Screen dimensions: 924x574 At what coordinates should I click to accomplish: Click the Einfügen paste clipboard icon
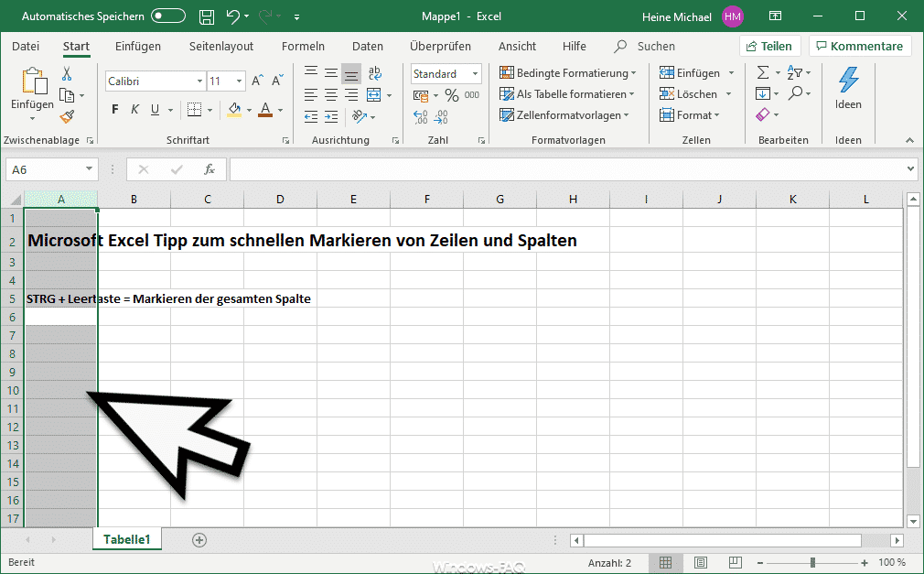(x=34, y=81)
